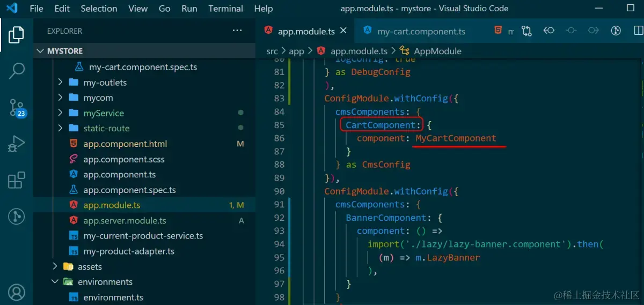Click Go to Previous Change arrow icon

(548, 31)
